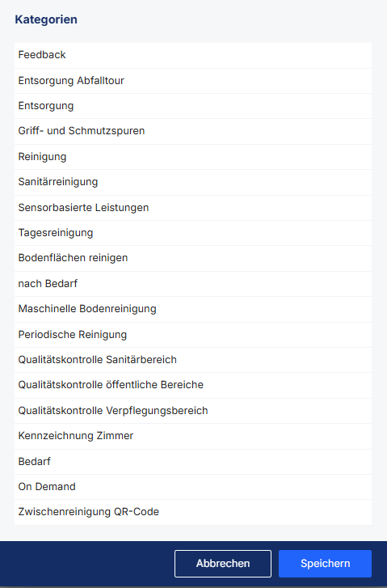
Task: Pick Griff- und Schmutzspuren category
Action: tap(193, 131)
